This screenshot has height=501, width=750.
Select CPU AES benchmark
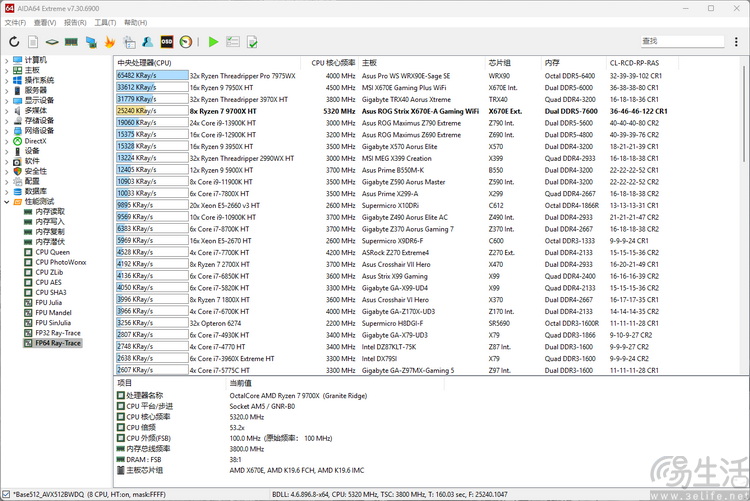pyautogui.click(x=48, y=282)
